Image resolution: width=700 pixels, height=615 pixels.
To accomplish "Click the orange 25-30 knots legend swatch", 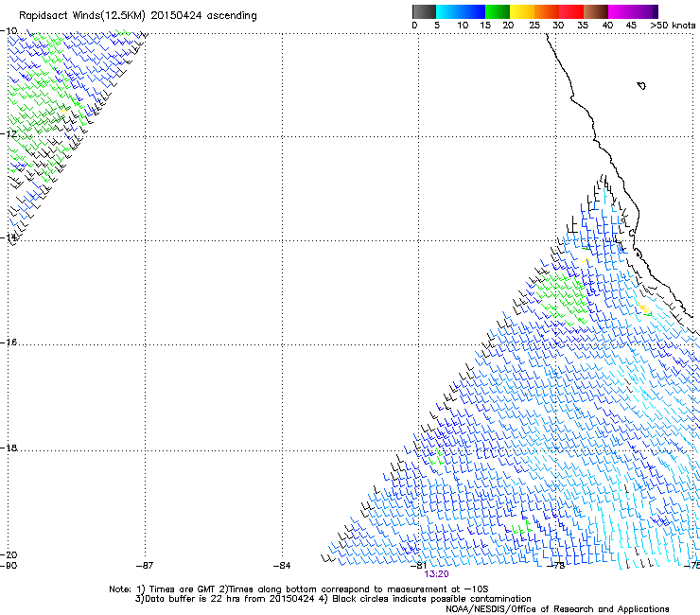I will (547, 11).
